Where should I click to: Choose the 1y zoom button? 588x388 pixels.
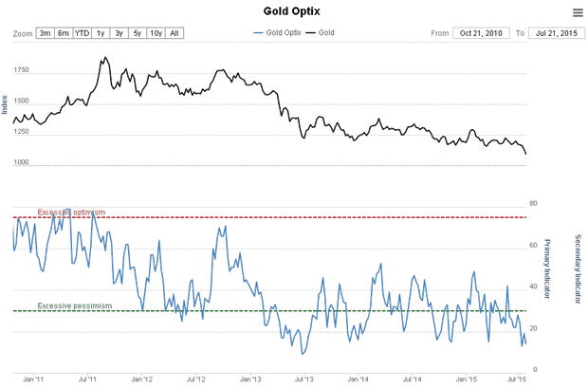[101, 33]
